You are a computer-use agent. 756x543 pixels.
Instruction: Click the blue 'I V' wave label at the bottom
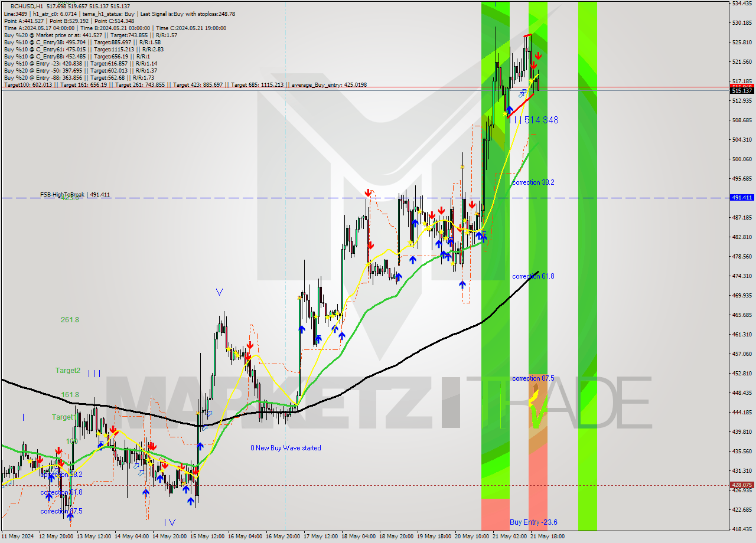[170, 522]
